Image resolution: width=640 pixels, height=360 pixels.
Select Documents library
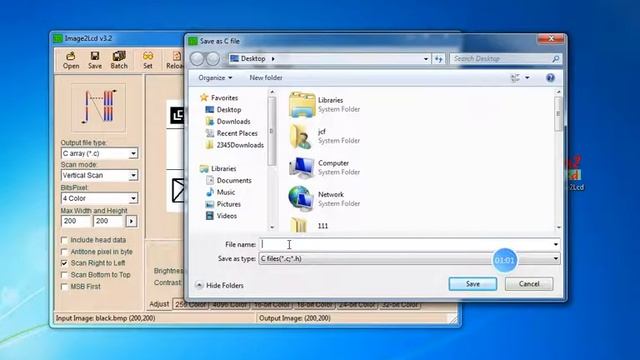coord(234,180)
